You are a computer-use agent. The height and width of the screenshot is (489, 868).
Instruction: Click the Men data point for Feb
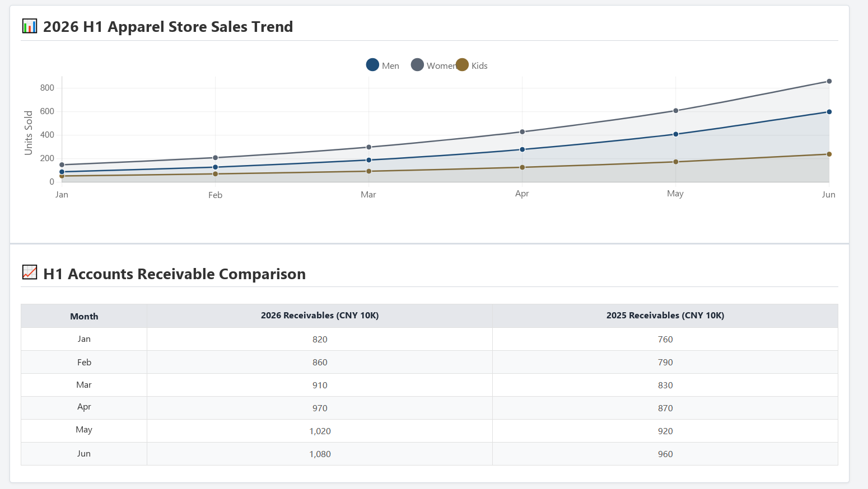click(215, 167)
